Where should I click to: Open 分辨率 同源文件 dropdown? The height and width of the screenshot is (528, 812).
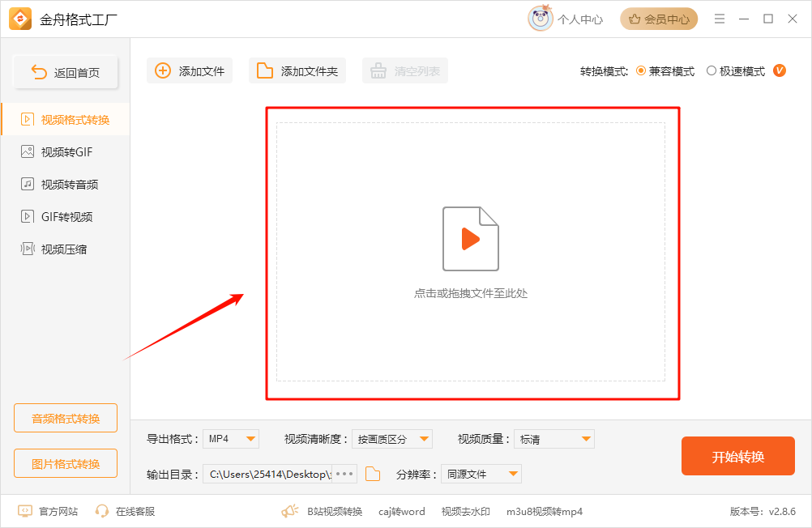[x=481, y=474]
